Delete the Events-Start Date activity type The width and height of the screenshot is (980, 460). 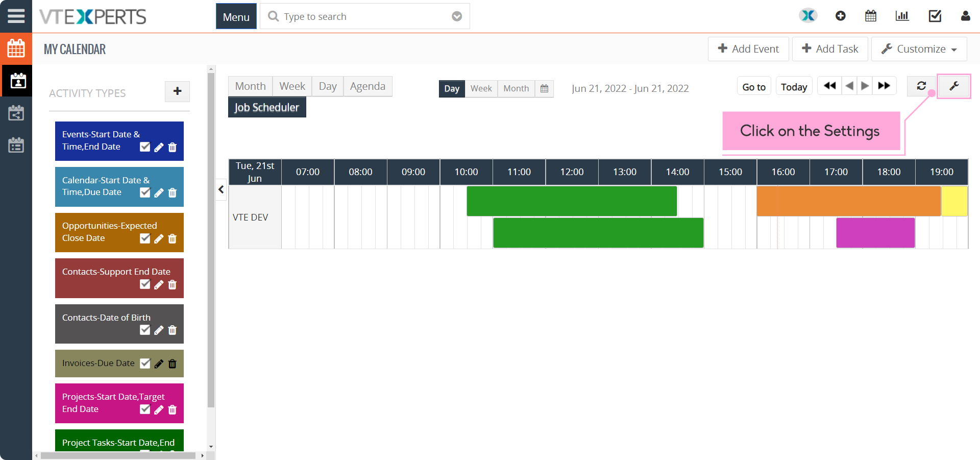[173, 147]
